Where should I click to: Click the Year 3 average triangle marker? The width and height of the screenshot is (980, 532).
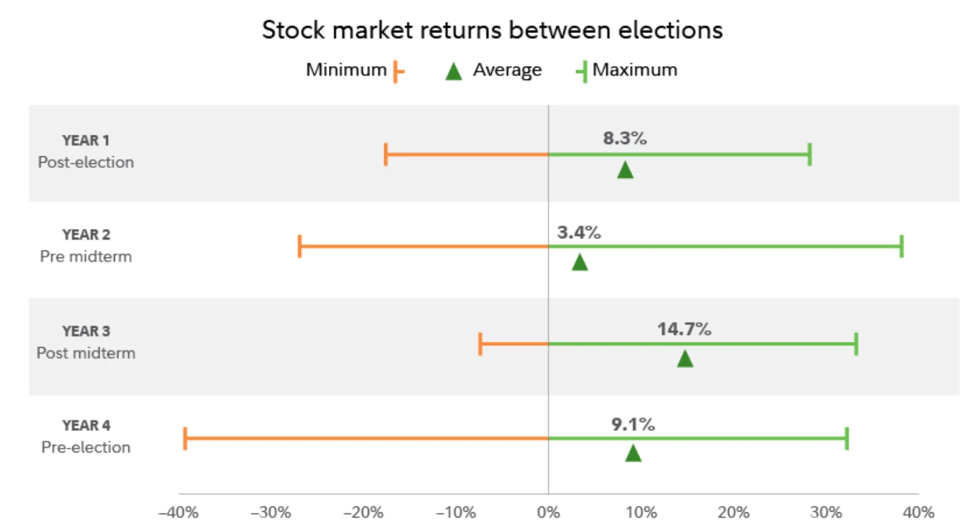point(685,359)
